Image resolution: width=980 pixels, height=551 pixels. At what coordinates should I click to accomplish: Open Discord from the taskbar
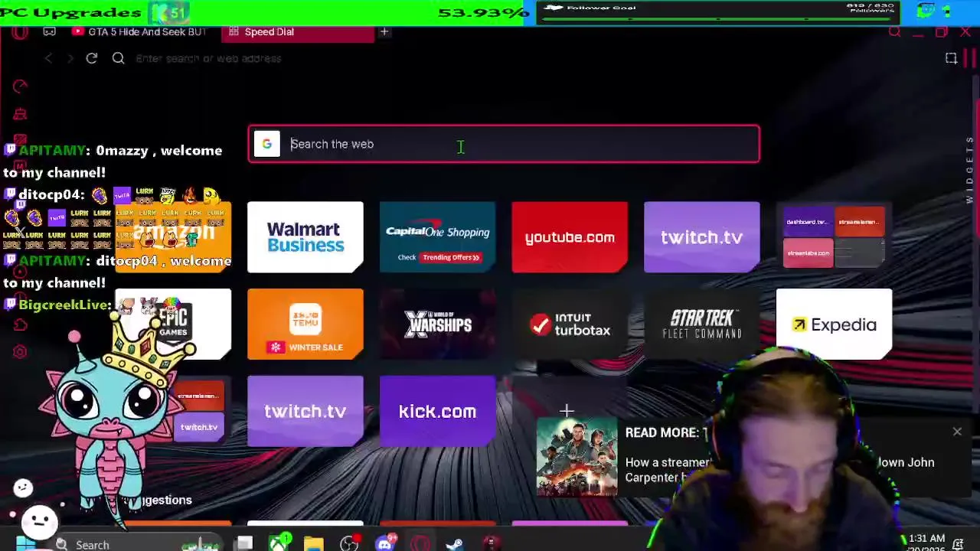[x=384, y=543]
